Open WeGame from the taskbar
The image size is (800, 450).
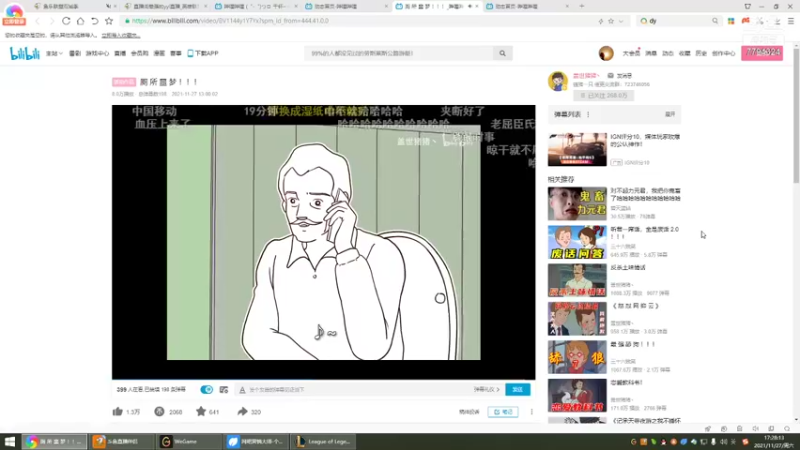188,441
